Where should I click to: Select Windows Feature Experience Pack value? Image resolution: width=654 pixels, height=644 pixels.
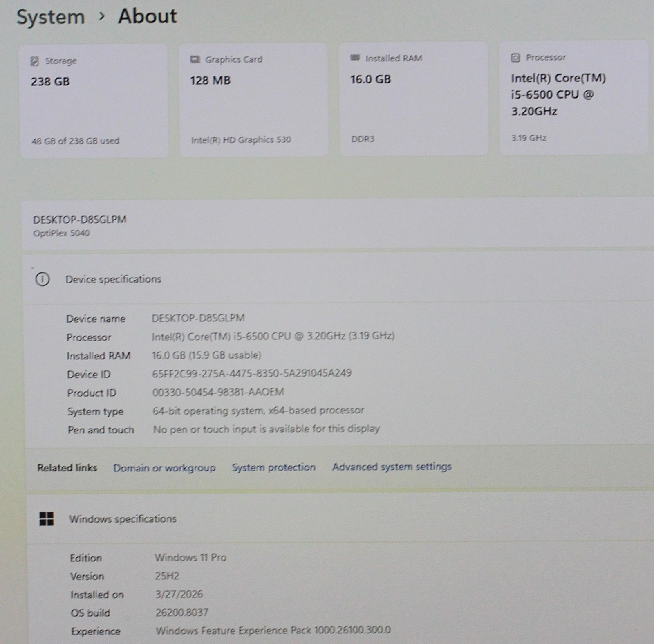tap(273, 630)
